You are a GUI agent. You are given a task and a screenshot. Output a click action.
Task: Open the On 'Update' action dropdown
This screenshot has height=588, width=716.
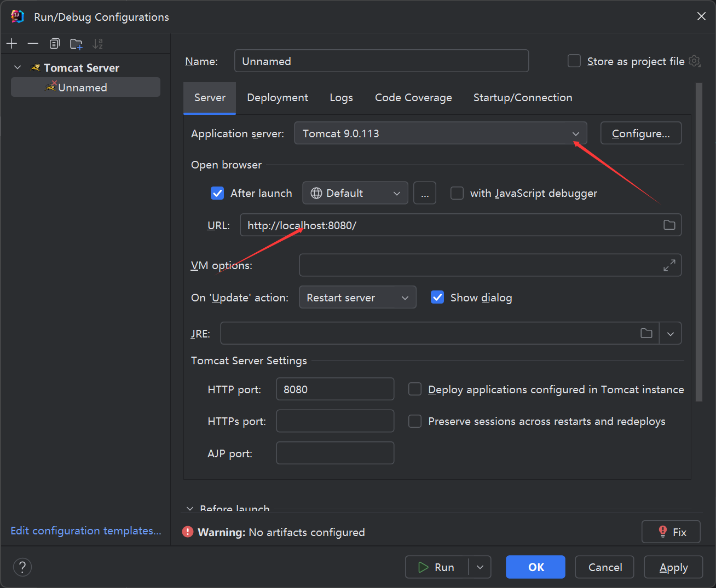(x=357, y=297)
